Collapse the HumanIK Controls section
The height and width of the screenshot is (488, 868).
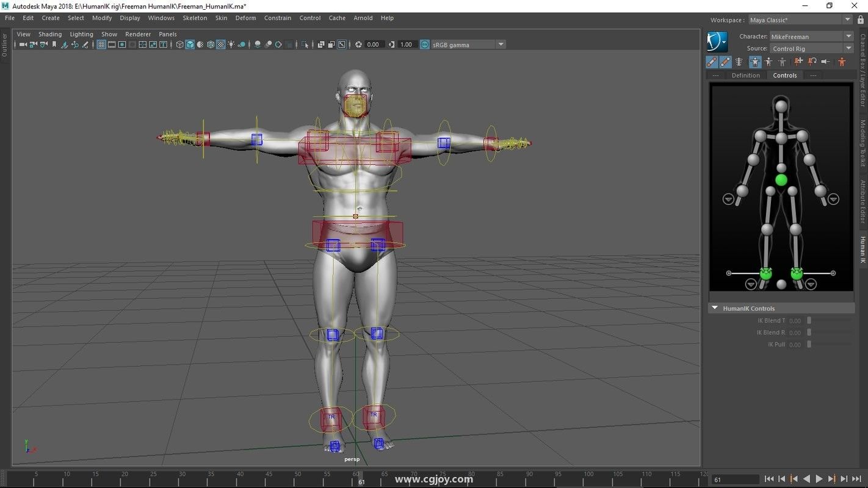714,309
